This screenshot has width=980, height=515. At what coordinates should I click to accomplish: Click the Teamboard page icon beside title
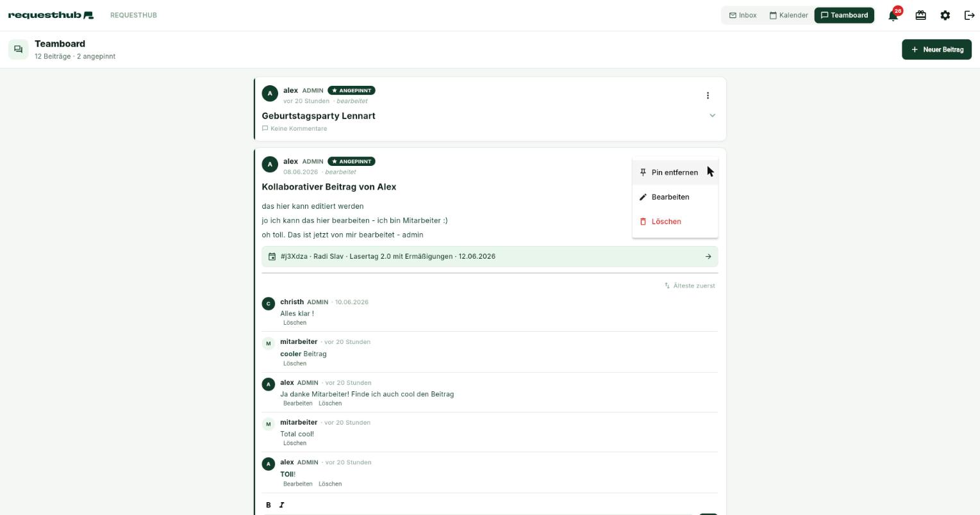(18, 49)
